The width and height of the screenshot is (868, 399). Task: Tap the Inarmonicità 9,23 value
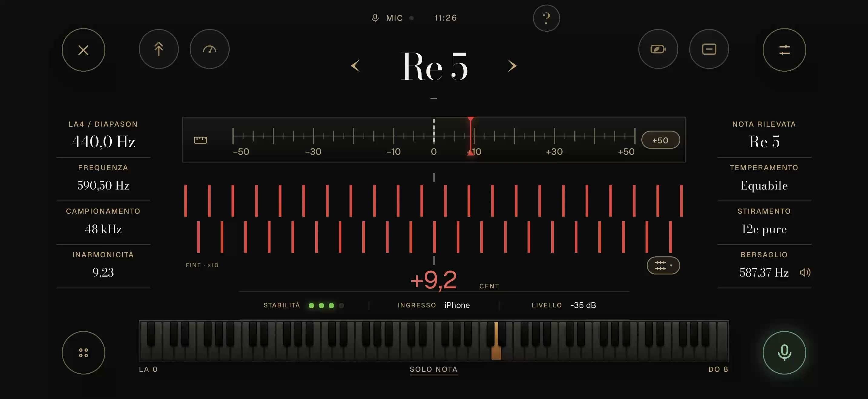pos(104,273)
